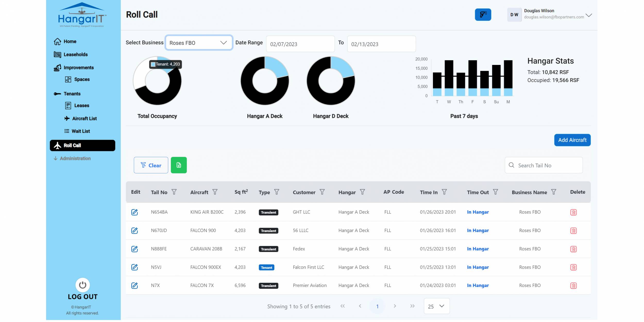Filter by Customer column

pos(322,192)
